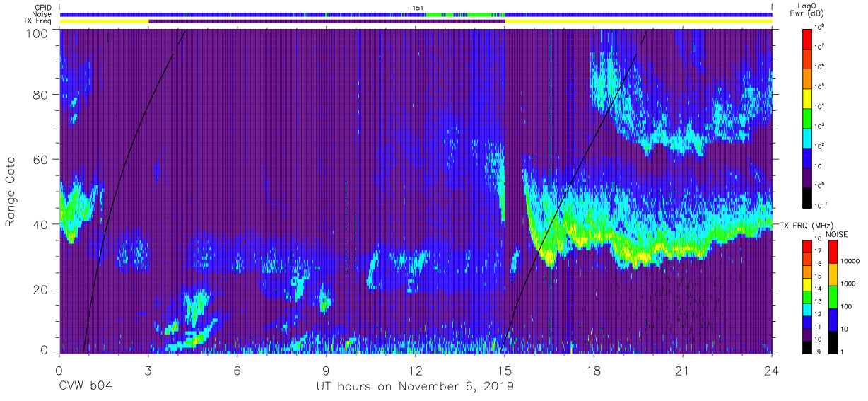Screen dimensions: 868x401
Task: Click the 'UT hours on November 6, 2019' title
Action: point(414,387)
